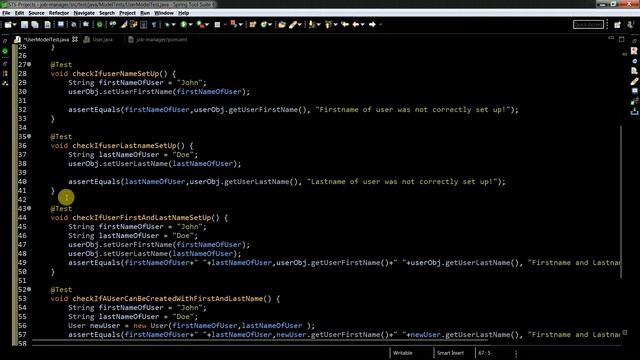The width and height of the screenshot is (640, 360).
Task: Click the Print toolbar icon
Action: click(47, 24)
